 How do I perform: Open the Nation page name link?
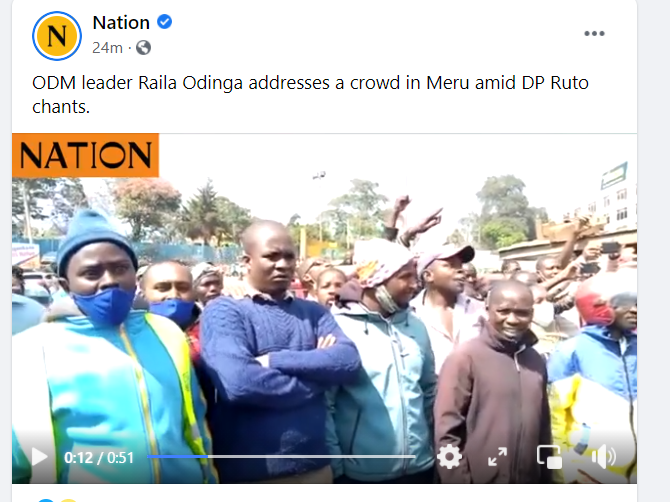[x=121, y=23]
